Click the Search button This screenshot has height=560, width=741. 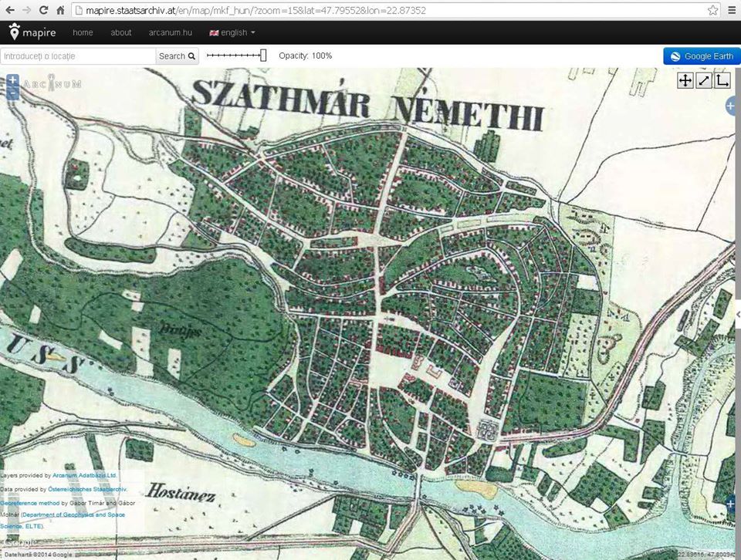pos(177,56)
